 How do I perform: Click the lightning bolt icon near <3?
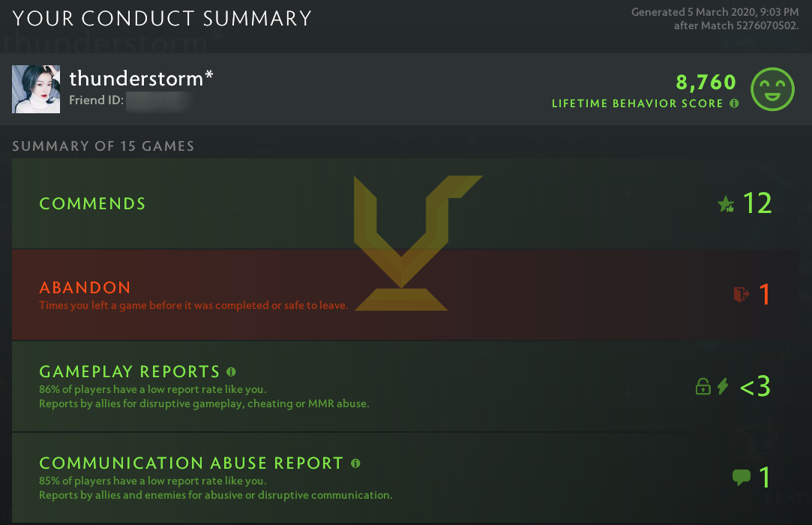(x=723, y=387)
